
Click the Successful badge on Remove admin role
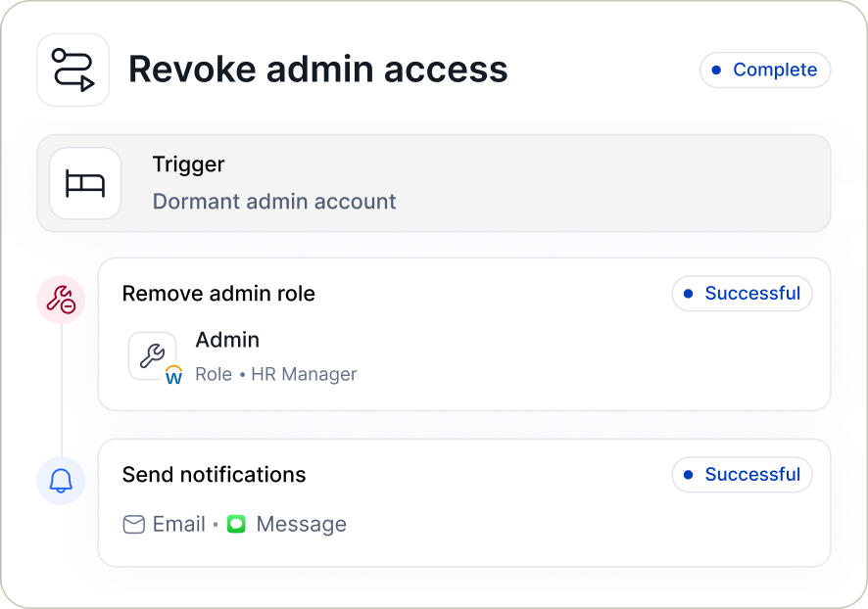click(743, 293)
